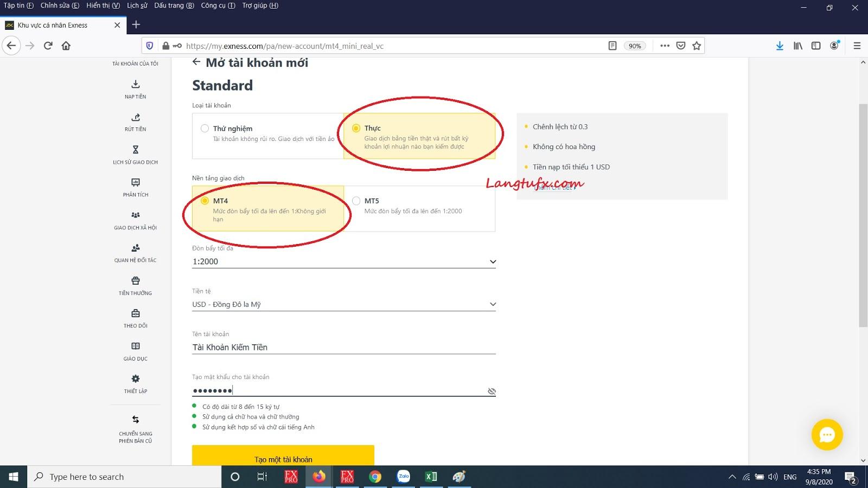The image size is (868, 488).
Task: Open Tiền Thưởng bonus gift icon
Action: tap(136, 281)
